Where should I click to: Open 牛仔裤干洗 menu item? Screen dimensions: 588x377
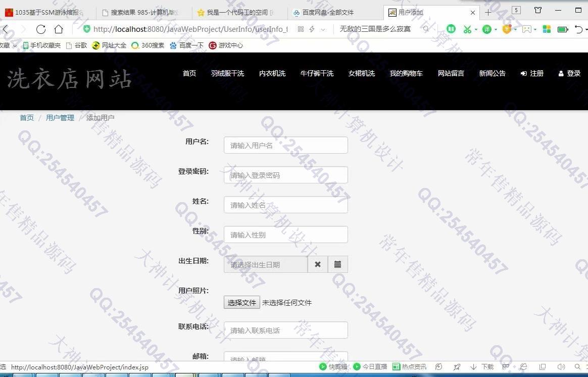click(317, 73)
